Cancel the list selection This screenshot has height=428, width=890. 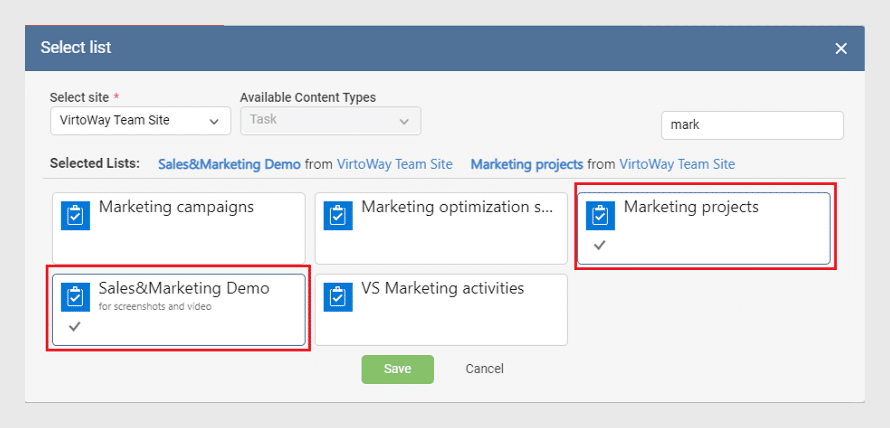click(x=484, y=369)
